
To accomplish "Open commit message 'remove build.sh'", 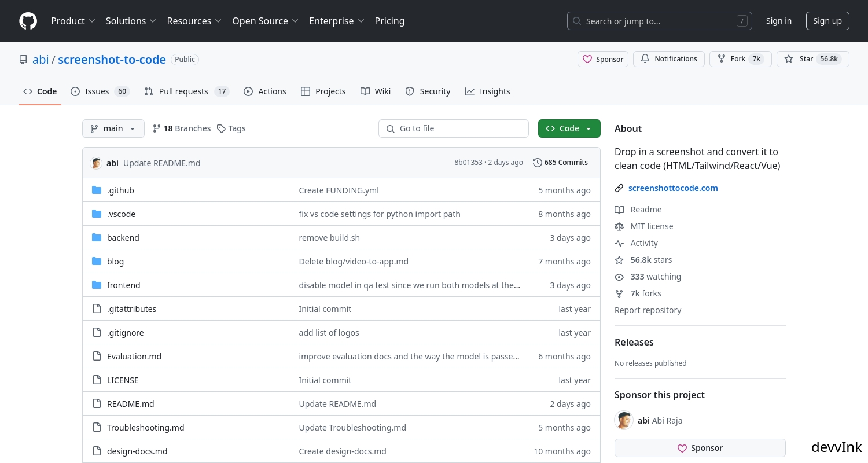I will pos(329,238).
